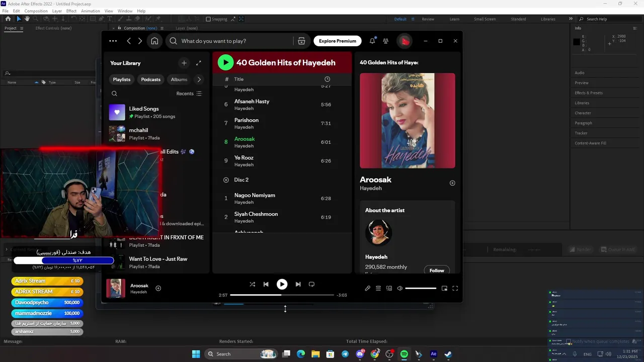Open Spotify lyrics microphone icon
Screen dimensions: 644x362
[x=367, y=288]
